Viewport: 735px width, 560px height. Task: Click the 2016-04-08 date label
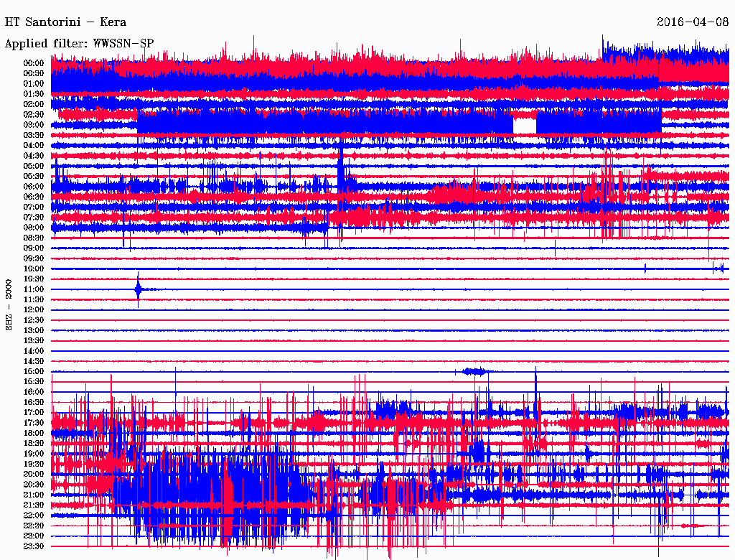click(x=693, y=22)
